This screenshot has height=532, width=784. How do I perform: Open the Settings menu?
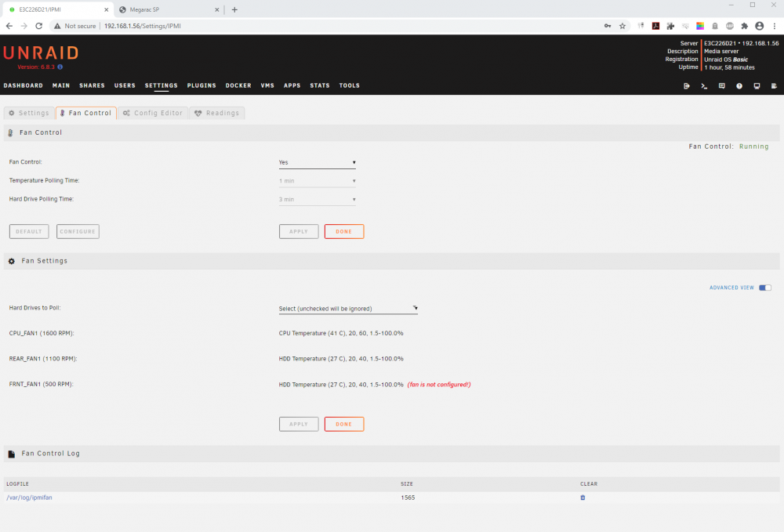pos(161,85)
